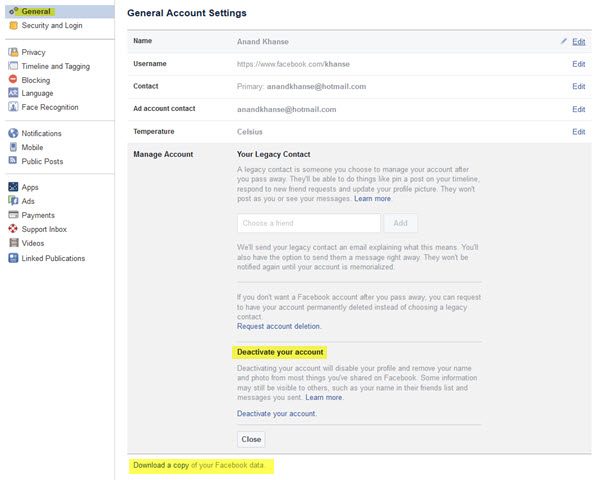Viewport: 600px width, 480px height.
Task: Click the Privacy lock icon
Action: pyautogui.click(x=13, y=52)
